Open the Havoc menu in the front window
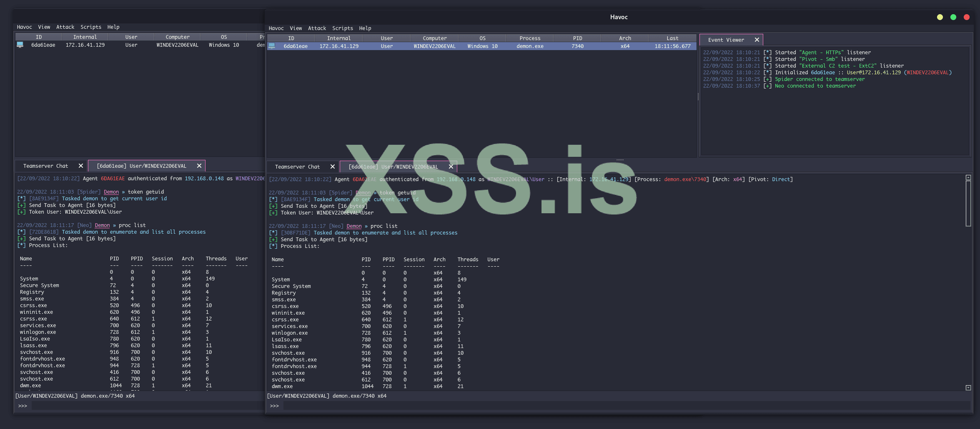Image resolution: width=980 pixels, height=429 pixels. point(276,28)
